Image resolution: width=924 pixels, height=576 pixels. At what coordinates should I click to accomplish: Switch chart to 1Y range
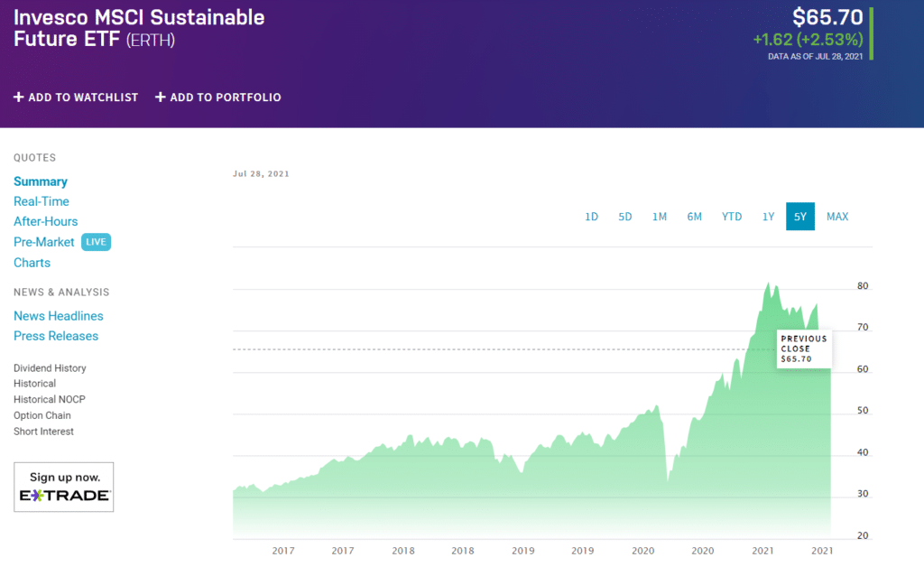click(x=769, y=217)
